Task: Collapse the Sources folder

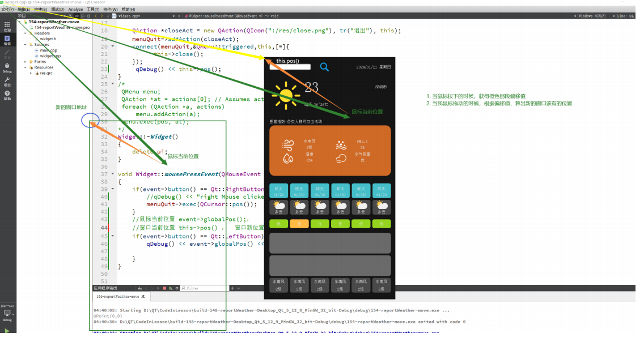Action: (x=25, y=44)
